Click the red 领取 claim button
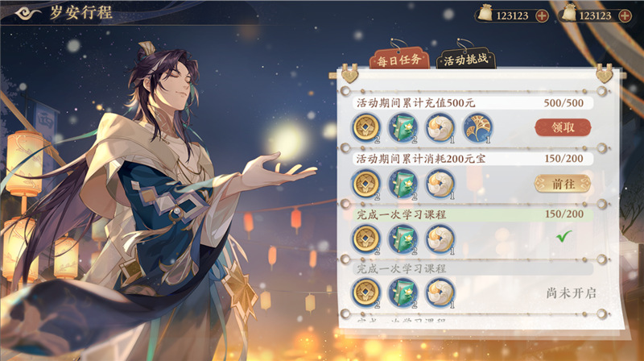The width and height of the screenshot is (644, 361). [563, 127]
